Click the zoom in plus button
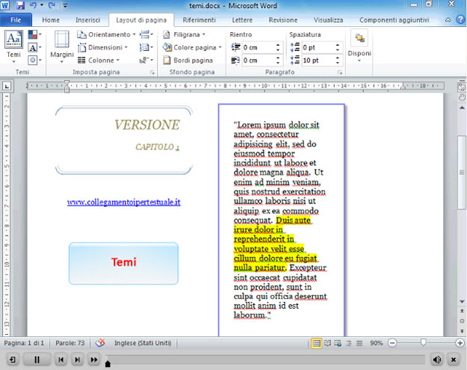Screen dimensions: 467x370 (x=460, y=343)
